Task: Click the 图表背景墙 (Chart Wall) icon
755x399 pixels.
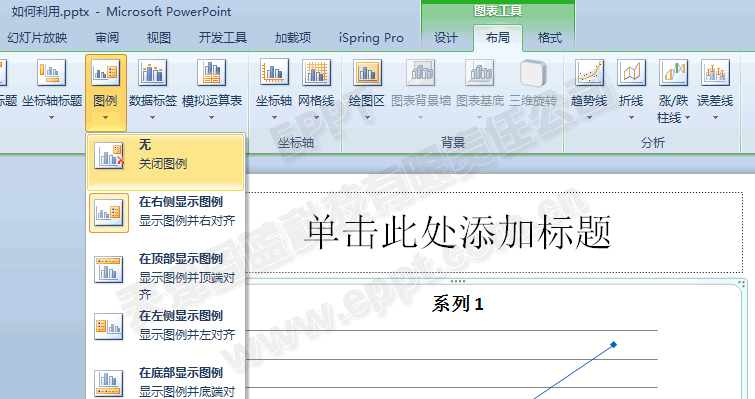Action: point(421,72)
